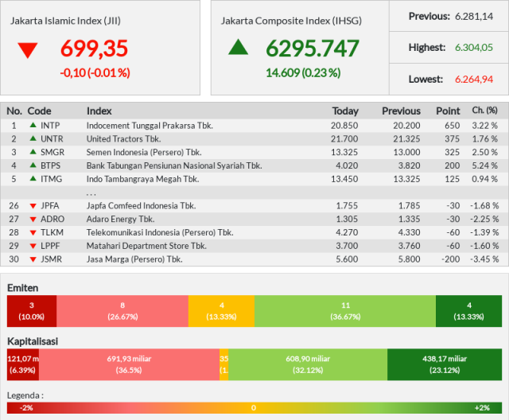Screen dimensions: 509x420
Task: Click the dark green Emiten segment 4 (13.33%)
Action: (x=468, y=311)
